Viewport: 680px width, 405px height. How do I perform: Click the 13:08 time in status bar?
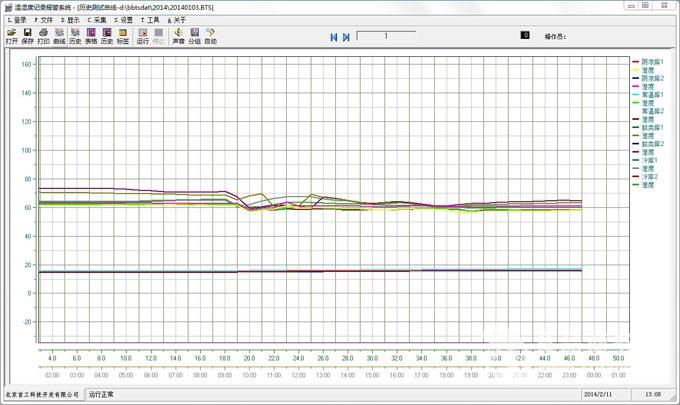(653, 395)
